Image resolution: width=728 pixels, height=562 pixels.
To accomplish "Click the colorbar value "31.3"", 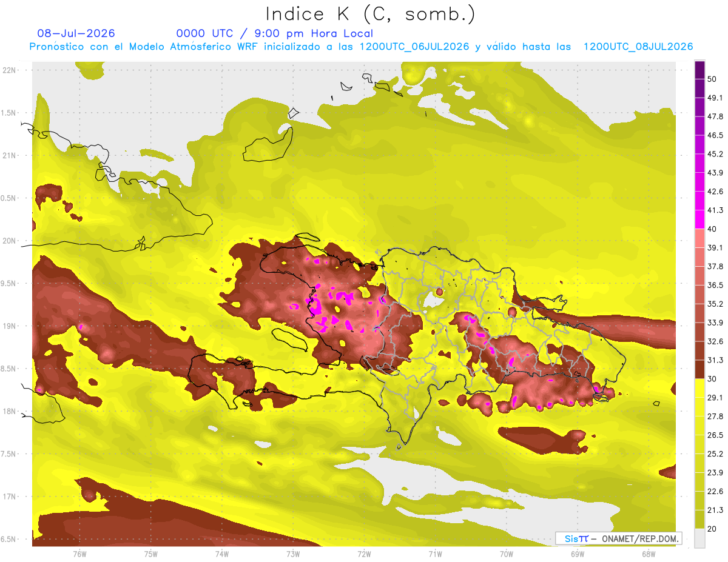I will pos(715,360).
